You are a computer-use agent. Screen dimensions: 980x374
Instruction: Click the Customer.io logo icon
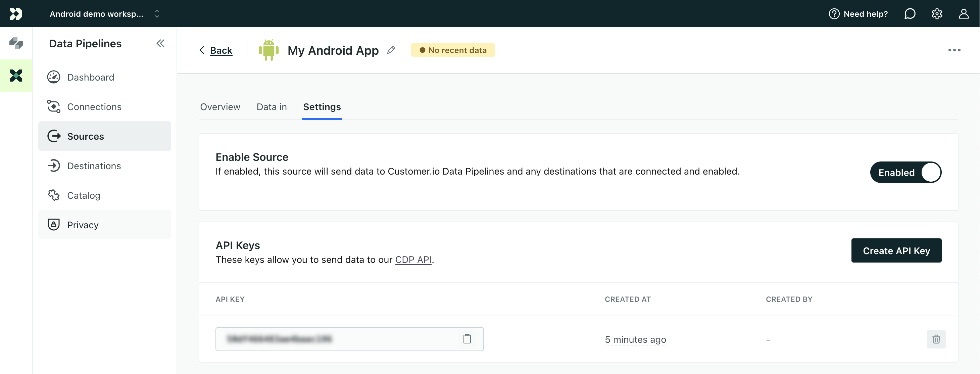(16, 14)
